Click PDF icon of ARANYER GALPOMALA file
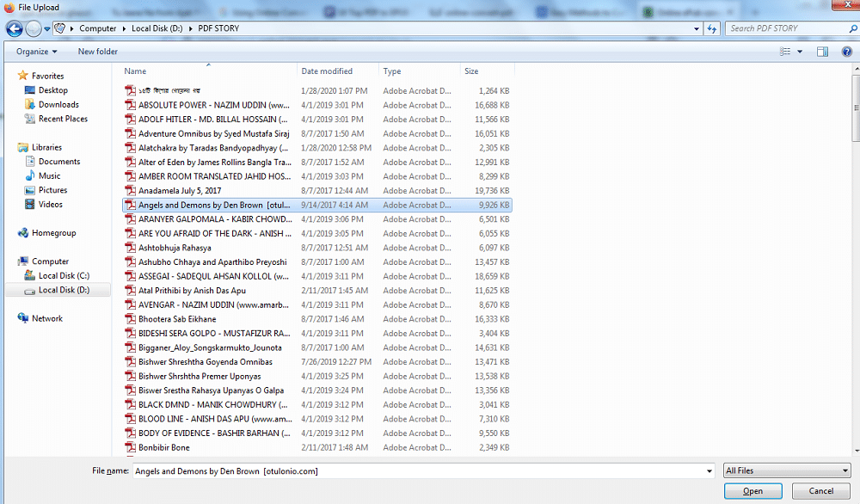The height and width of the screenshot is (504, 860). tap(130, 218)
